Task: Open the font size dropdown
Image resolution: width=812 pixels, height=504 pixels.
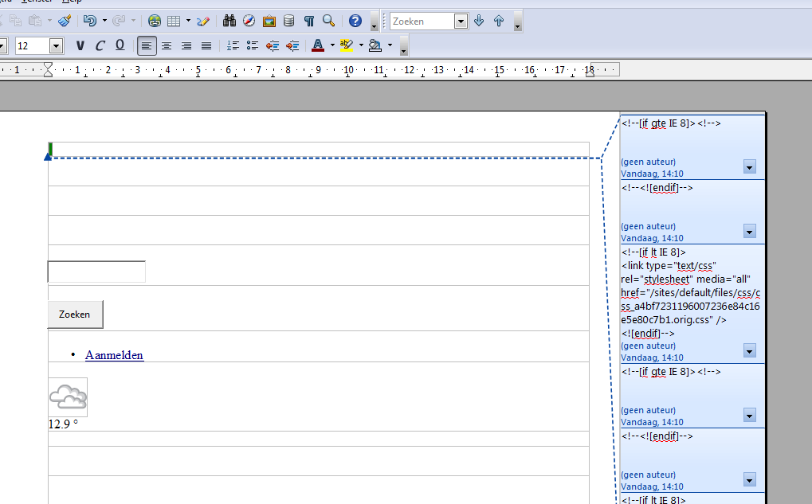Action: 56,45
